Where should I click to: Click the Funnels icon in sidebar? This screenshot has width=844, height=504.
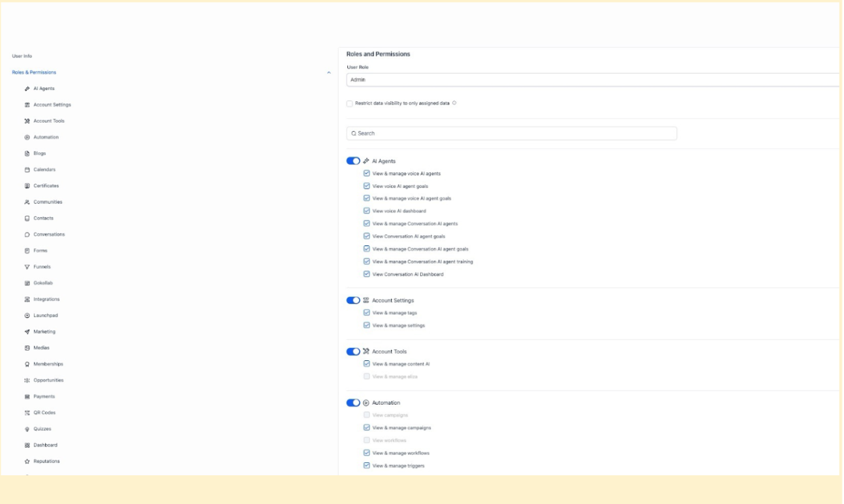tap(27, 267)
